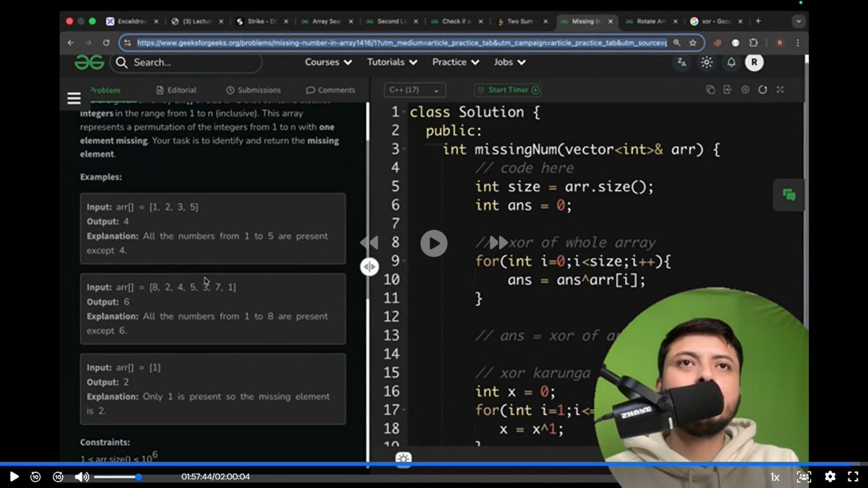Expand the Courses dropdown
Screen dimensions: 868x488
(328, 62)
